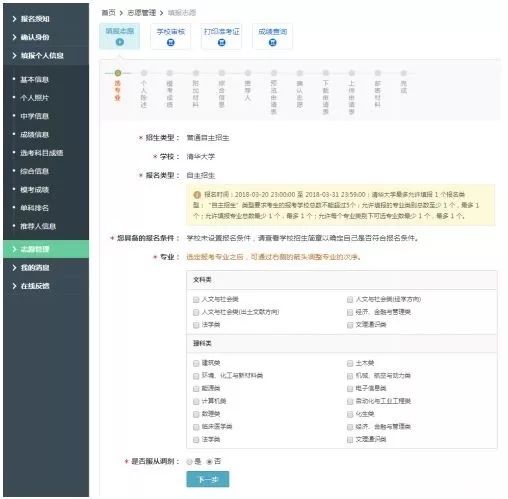
Task: Open 综合信息 in the sidebar
Action: click(x=35, y=171)
